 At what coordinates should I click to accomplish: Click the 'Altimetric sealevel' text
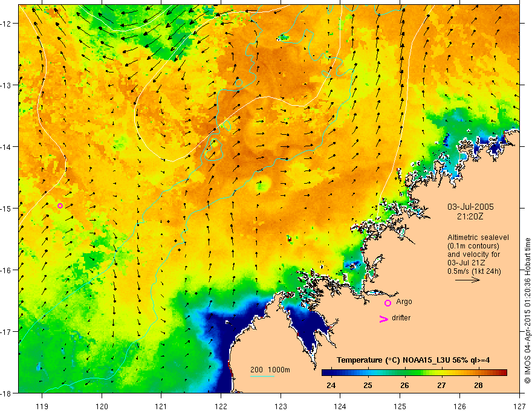click(478, 238)
